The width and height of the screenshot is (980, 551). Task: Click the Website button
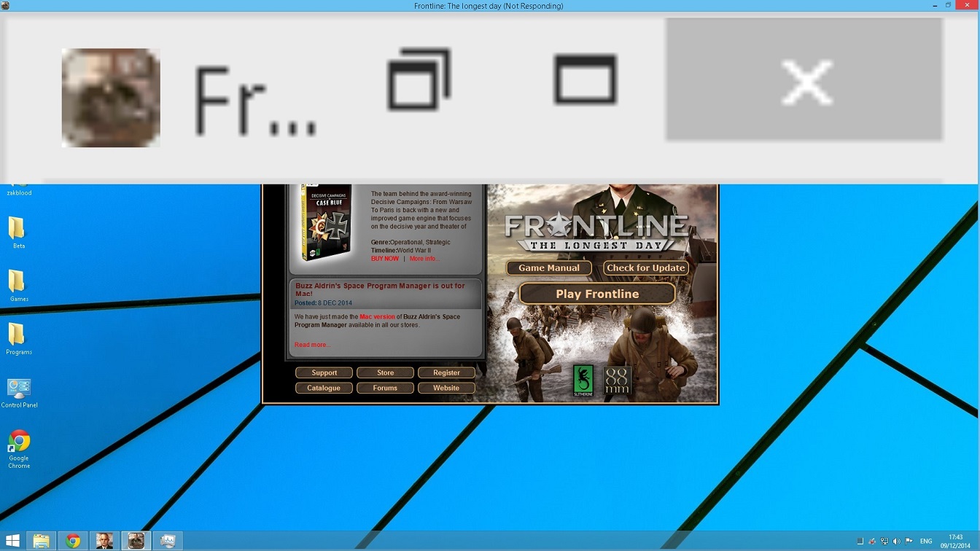pyautogui.click(x=446, y=388)
